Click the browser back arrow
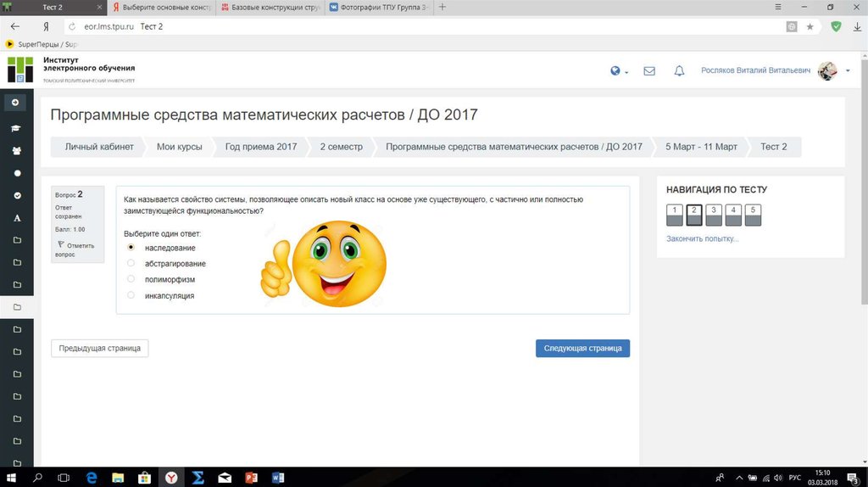Image resolution: width=868 pixels, height=487 pixels. pyautogui.click(x=15, y=26)
